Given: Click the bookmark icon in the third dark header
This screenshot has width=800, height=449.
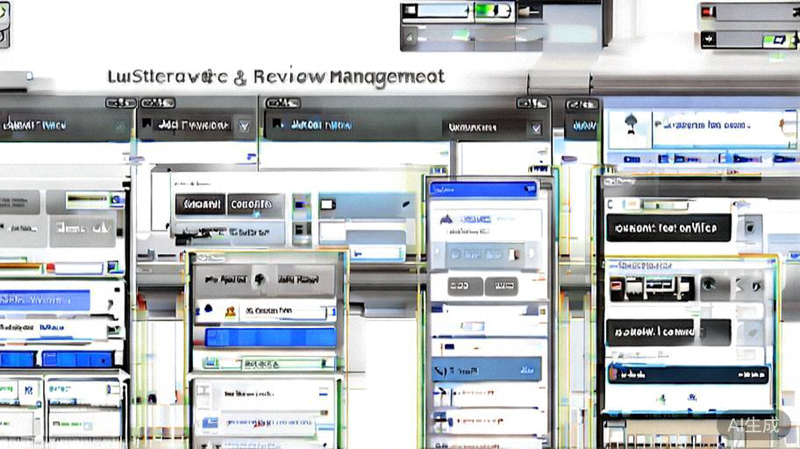Looking at the screenshot, I should click(274, 126).
